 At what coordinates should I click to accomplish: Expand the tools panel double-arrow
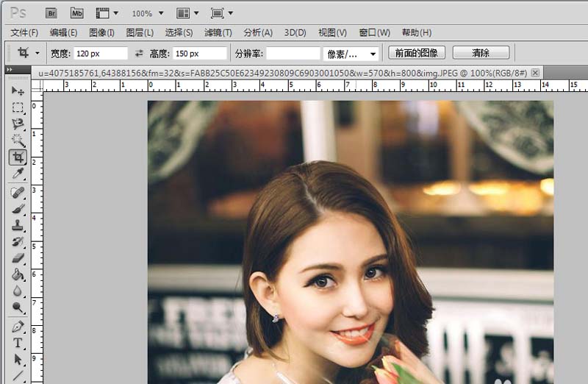click(x=9, y=70)
